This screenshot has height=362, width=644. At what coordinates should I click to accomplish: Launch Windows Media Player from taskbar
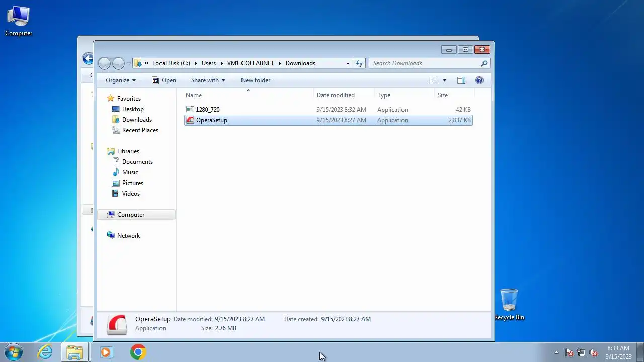(106, 352)
